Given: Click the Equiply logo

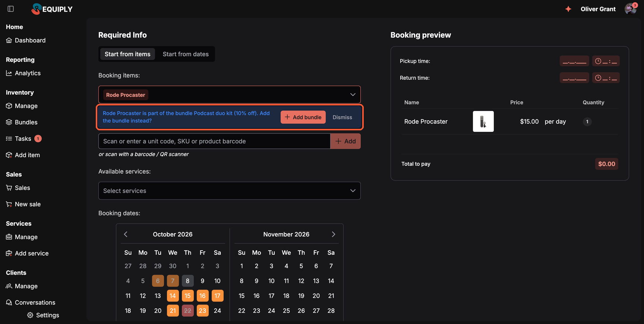Looking at the screenshot, I should point(52,9).
